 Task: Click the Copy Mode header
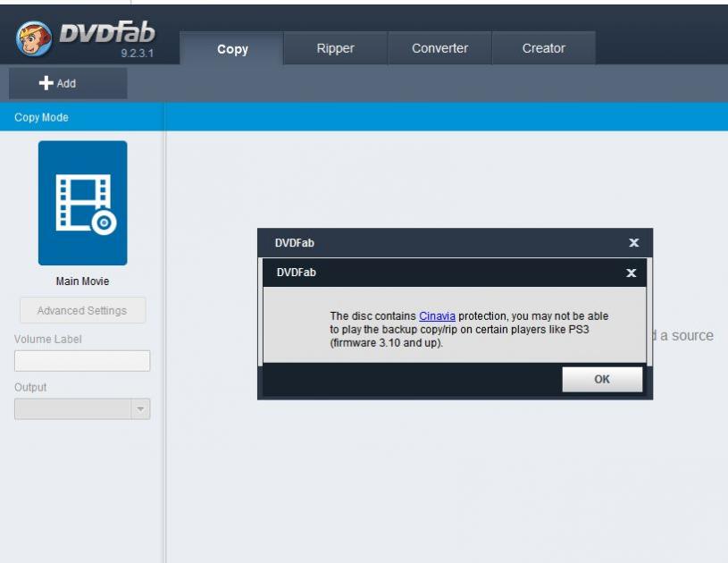(41, 117)
